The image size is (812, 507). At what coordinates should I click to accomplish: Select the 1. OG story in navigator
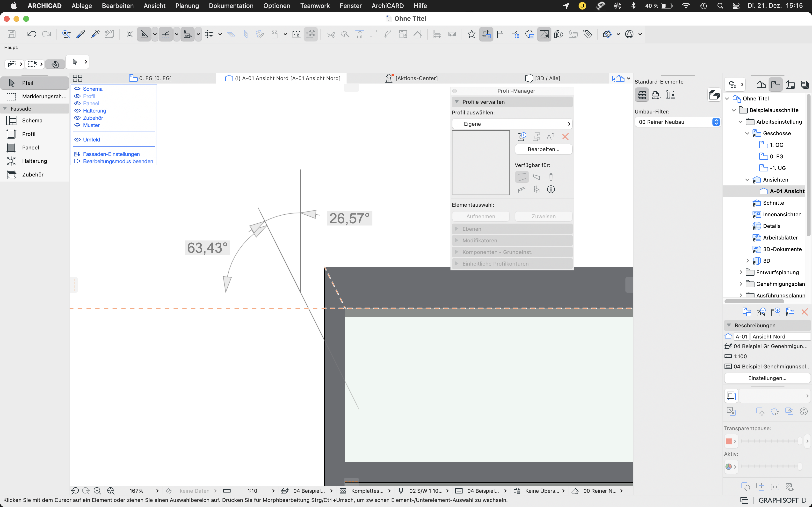point(776,145)
